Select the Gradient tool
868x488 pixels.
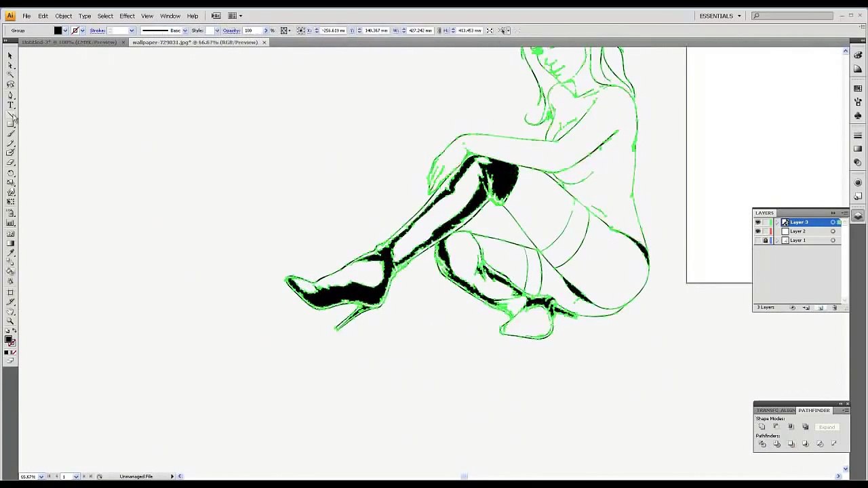pyautogui.click(x=10, y=243)
